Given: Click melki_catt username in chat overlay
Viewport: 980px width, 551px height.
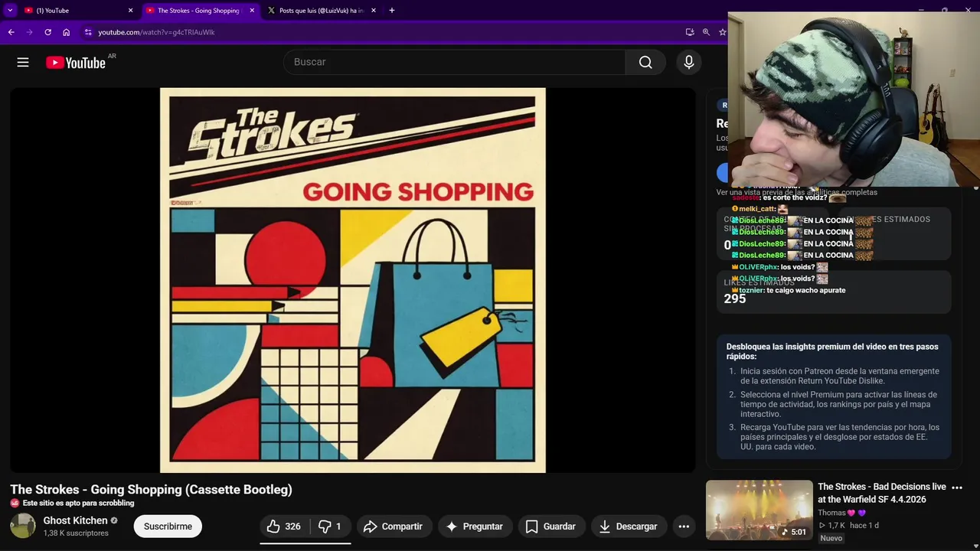Looking at the screenshot, I should (x=757, y=209).
